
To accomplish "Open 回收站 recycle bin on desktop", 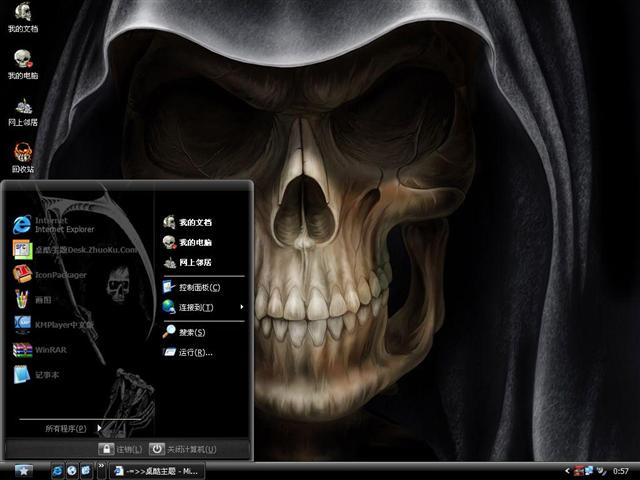I will [x=22, y=155].
